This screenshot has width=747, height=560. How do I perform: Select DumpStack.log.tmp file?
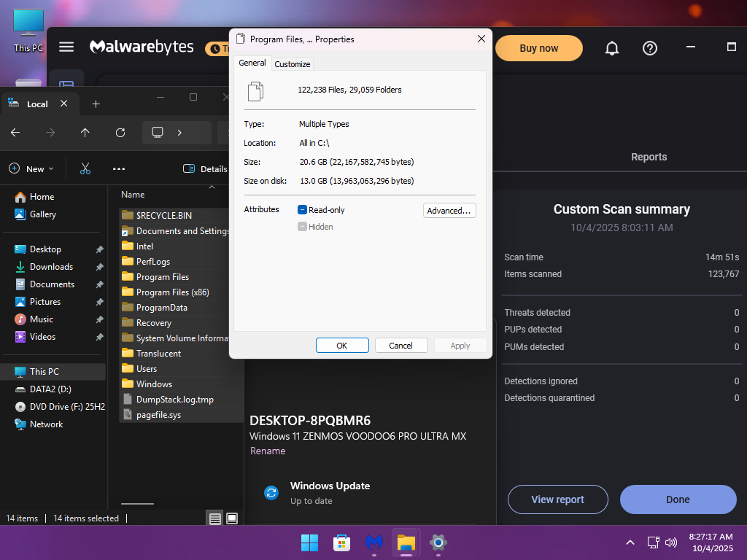(x=175, y=400)
